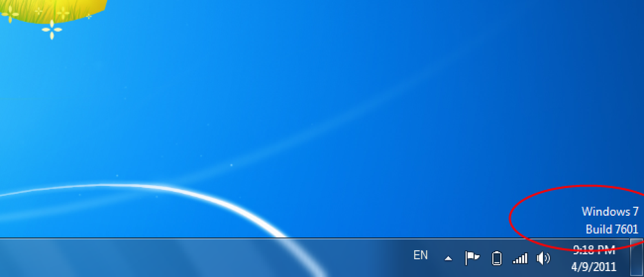Open the Action Center flag icon
Viewport: 644px width, 277px height.
click(472, 258)
